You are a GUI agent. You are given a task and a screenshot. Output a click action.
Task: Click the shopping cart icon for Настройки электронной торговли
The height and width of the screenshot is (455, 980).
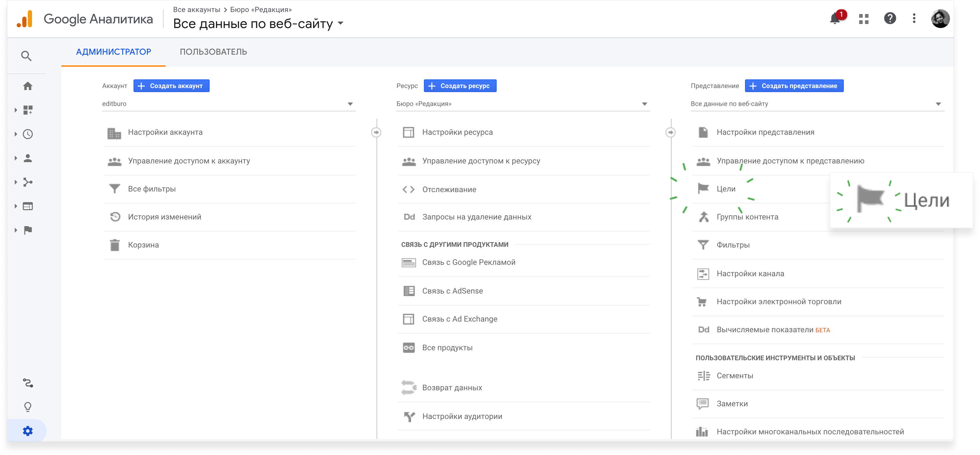(x=702, y=302)
